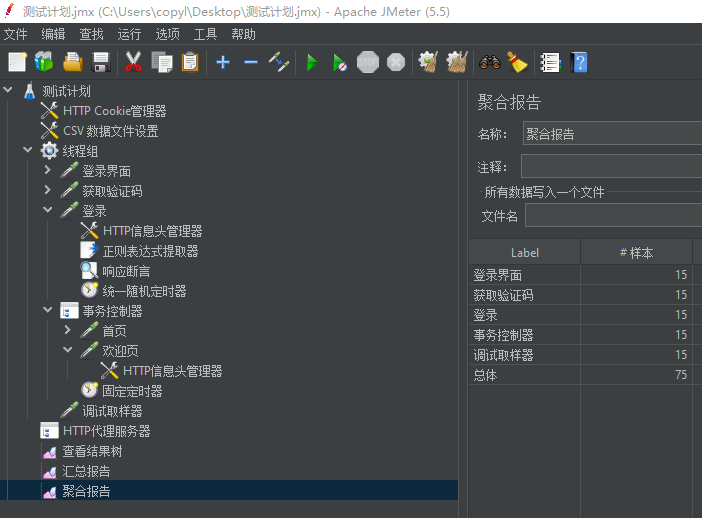Expand the 首页 sampler node
Screen dimensions: 702x518
point(68,330)
